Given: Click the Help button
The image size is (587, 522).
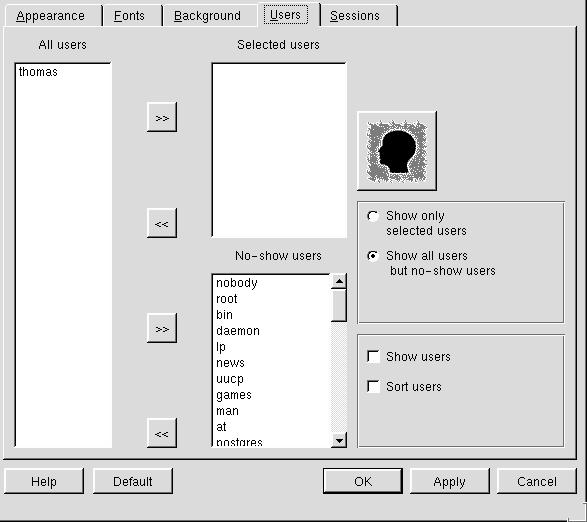Looking at the screenshot, I should 44,481.
